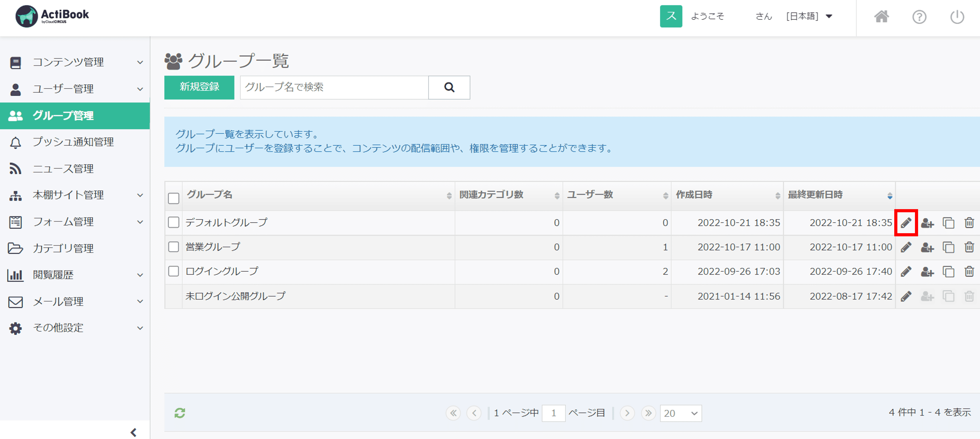Add users to デフォルトグループ

click(x=927, y=223)
